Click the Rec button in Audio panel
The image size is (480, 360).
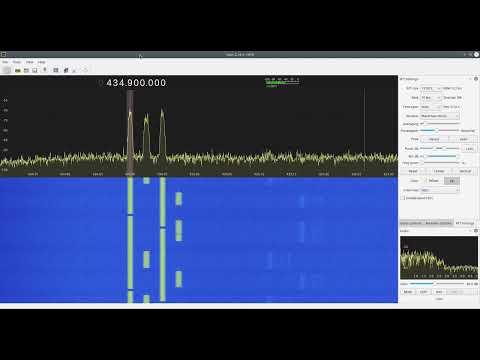tap(439, 292)
